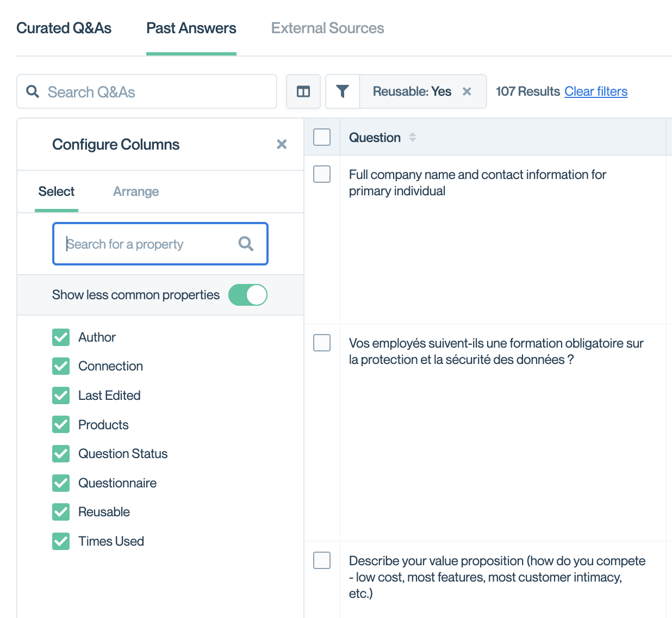The height and width of the screenshot is (618, 672).
Task: Click the Search Q&As magnifier icon
Action: point(33,91)
